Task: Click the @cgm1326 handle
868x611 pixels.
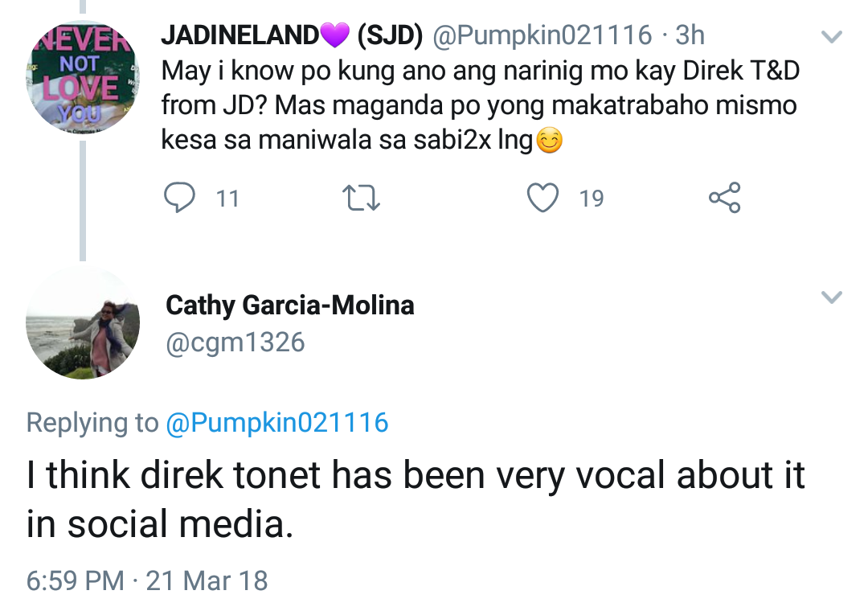Action: point(235,343)
